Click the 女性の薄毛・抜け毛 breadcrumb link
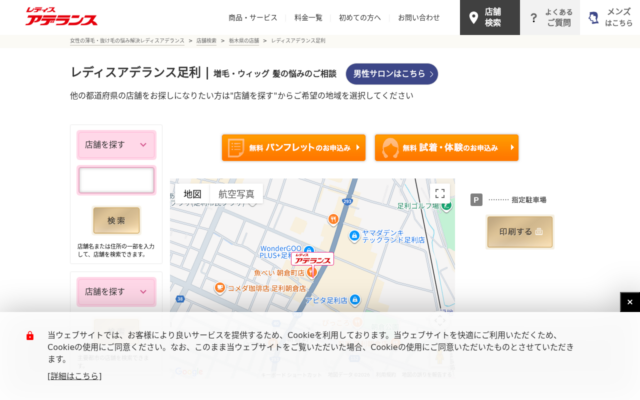The width and height of the screenshot is (640, 400). click(x=127, y=41)
